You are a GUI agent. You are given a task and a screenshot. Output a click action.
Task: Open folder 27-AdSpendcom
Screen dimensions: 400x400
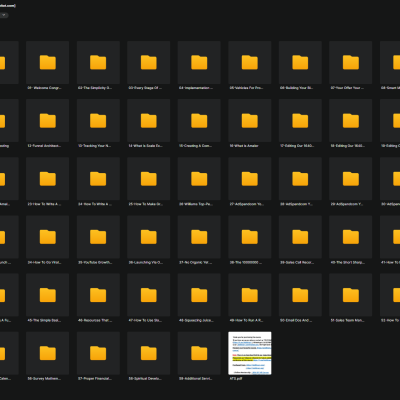coord(250,179)
